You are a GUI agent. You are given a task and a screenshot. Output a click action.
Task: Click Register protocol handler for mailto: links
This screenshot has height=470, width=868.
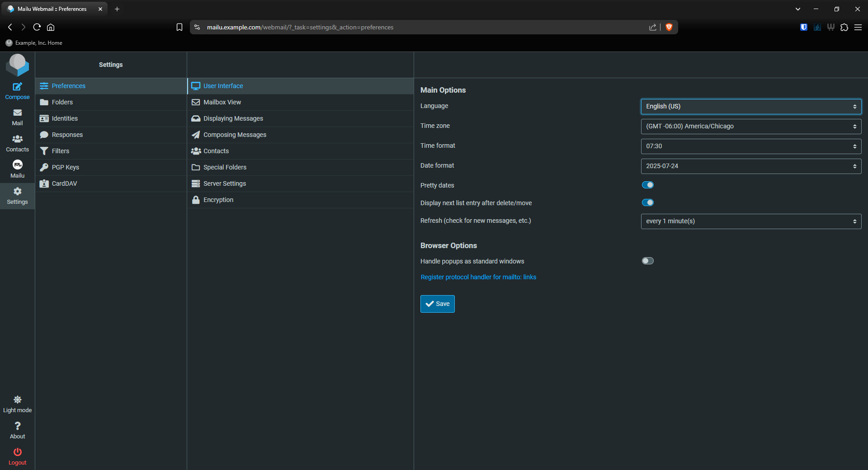478,277
